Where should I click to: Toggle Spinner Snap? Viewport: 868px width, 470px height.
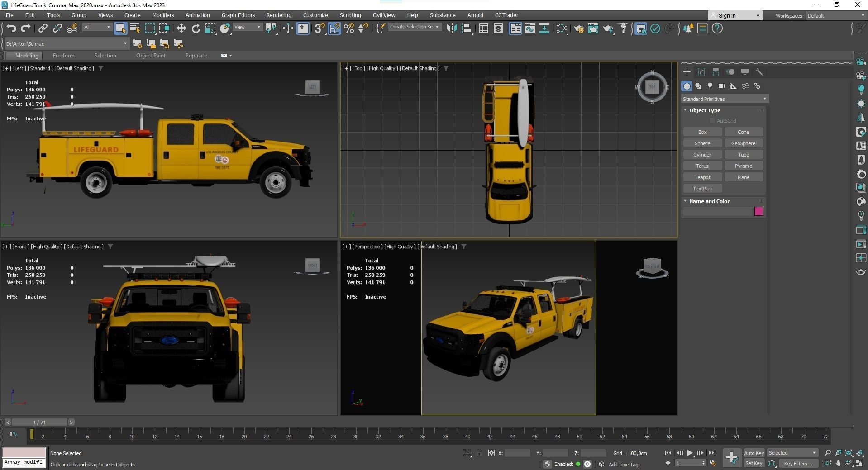pos(363,28)
